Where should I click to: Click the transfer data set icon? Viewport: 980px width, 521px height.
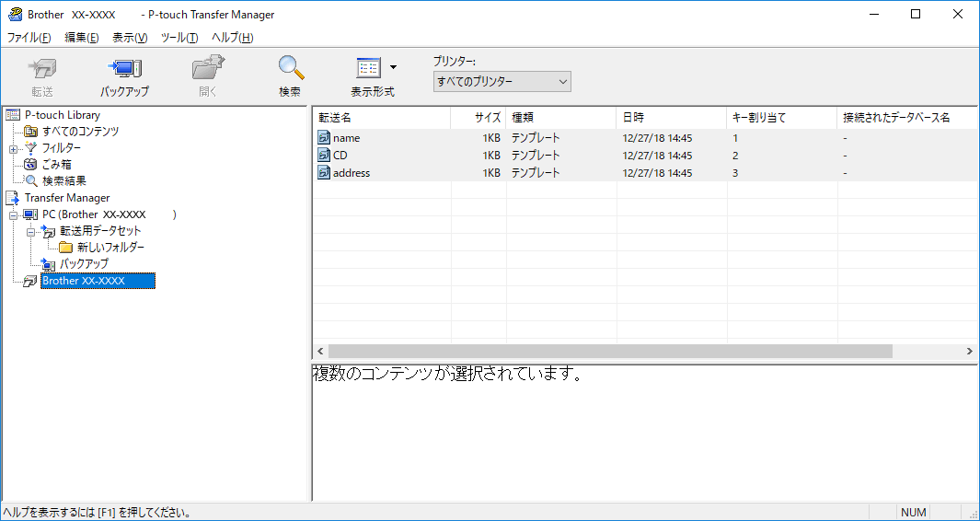coord(48,231)
